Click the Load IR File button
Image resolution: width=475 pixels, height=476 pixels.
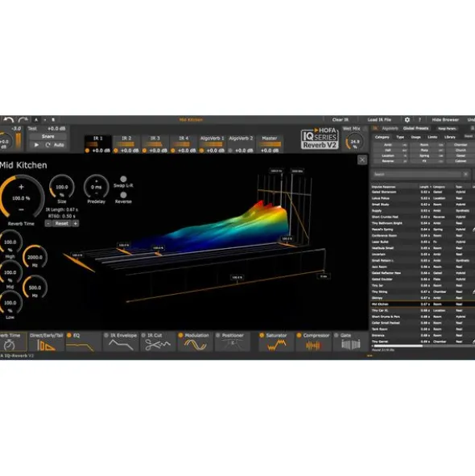[x=379, y=120]
